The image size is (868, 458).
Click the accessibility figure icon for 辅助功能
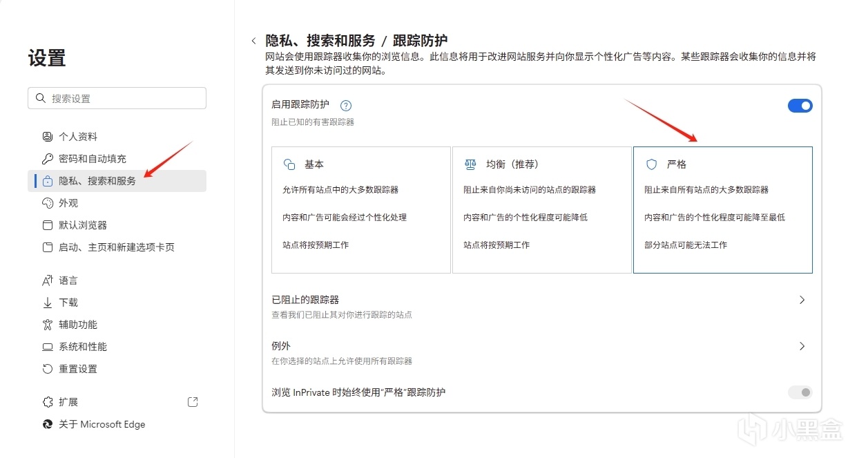48,325
